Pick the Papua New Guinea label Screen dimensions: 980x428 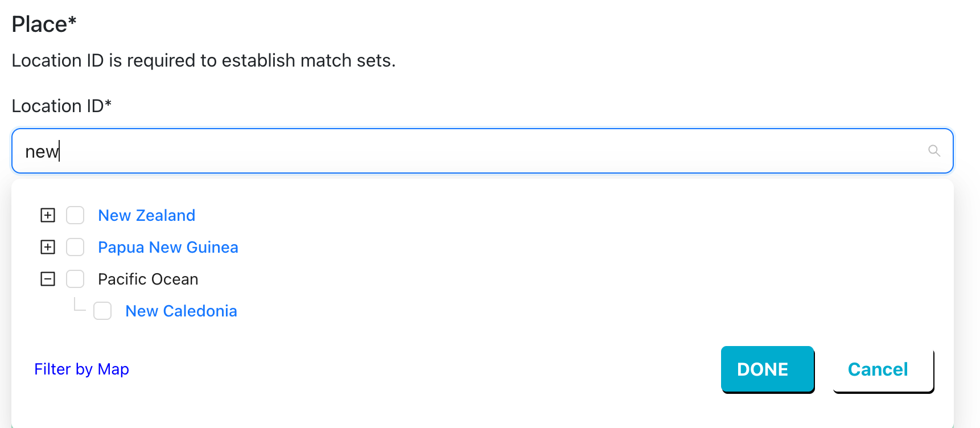168,247
